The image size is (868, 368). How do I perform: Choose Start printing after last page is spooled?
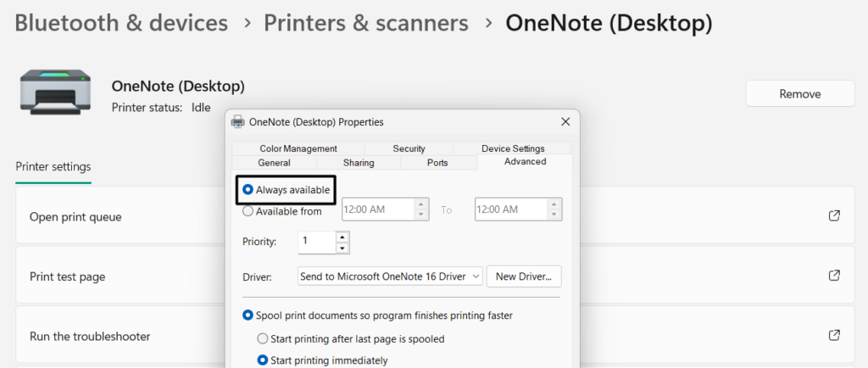(263, 338)
